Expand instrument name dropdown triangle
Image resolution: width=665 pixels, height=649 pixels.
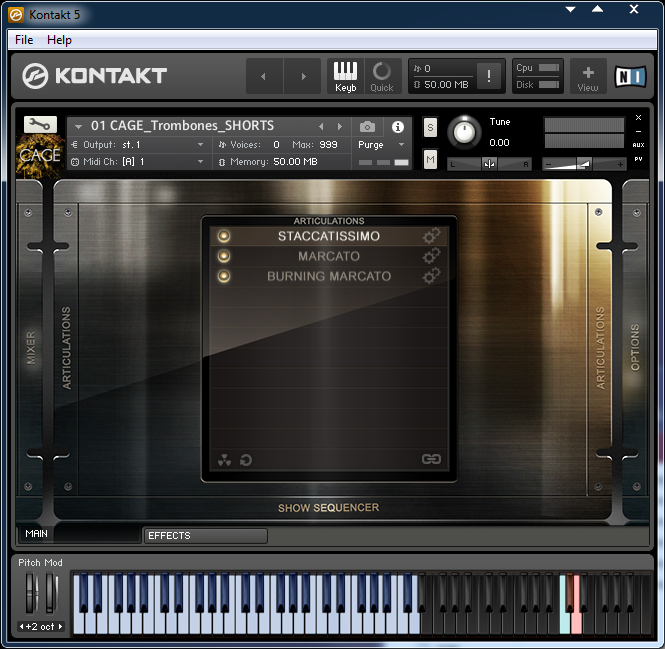pyautogui.click(x=78, y=126)
